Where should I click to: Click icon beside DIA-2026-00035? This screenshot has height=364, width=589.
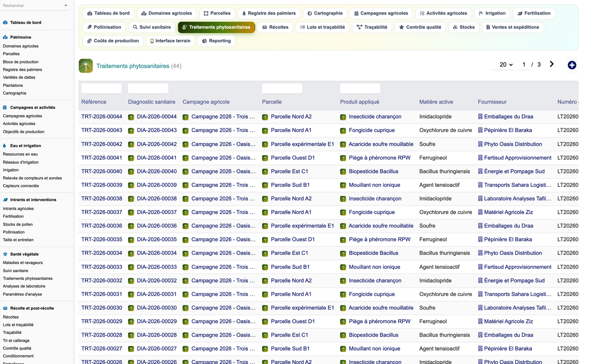[x=131, y=240]
